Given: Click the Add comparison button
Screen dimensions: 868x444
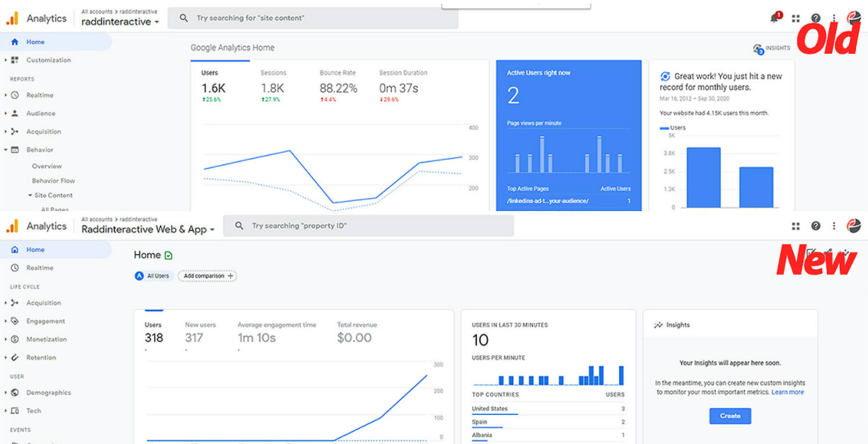Looking at the screenshot, I should [x=207, y=276].
